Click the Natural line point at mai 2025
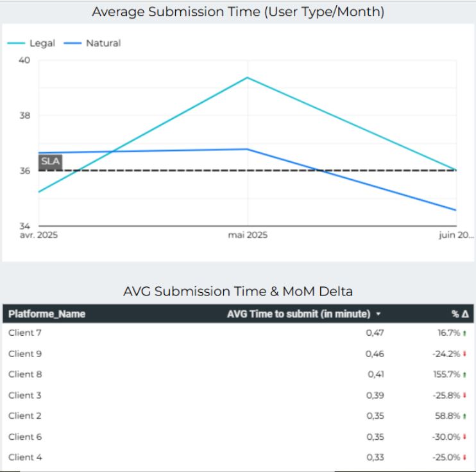 point(248,149)
